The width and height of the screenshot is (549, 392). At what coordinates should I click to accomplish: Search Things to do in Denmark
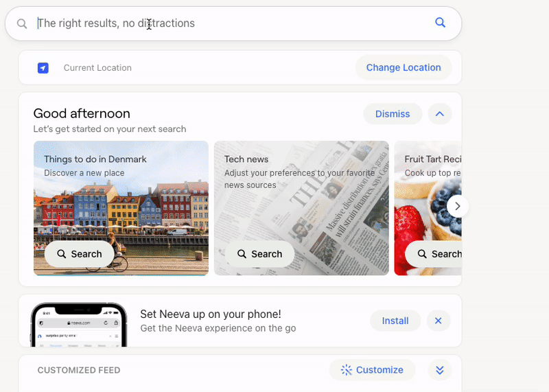79,253
